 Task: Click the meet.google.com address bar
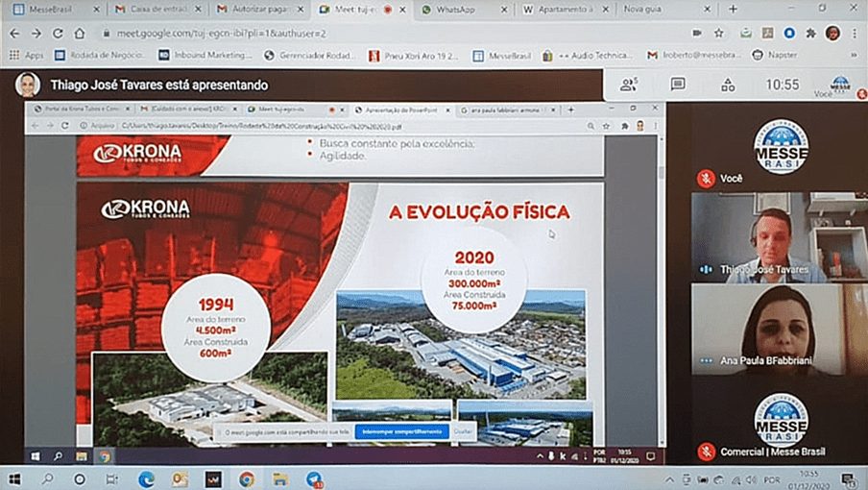[x=388, y=34]
